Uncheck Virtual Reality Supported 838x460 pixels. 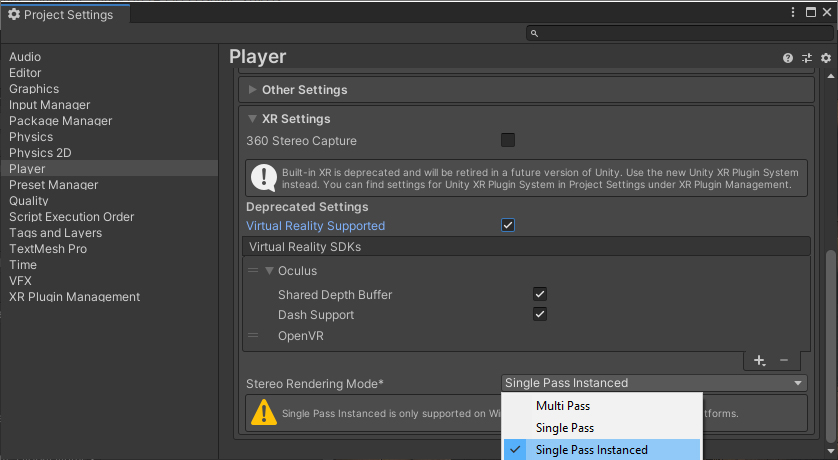pos(508,226)
